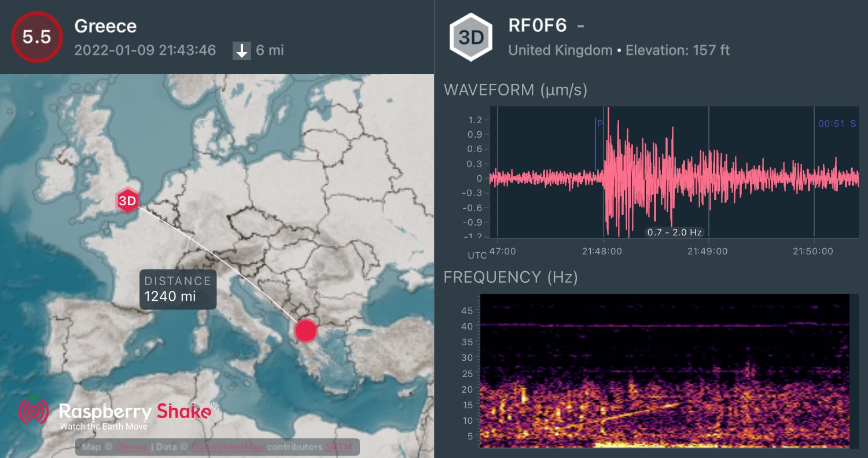
Task: Click the 5.5 magnitude circle badge
Action: click(x=36, y=36)
